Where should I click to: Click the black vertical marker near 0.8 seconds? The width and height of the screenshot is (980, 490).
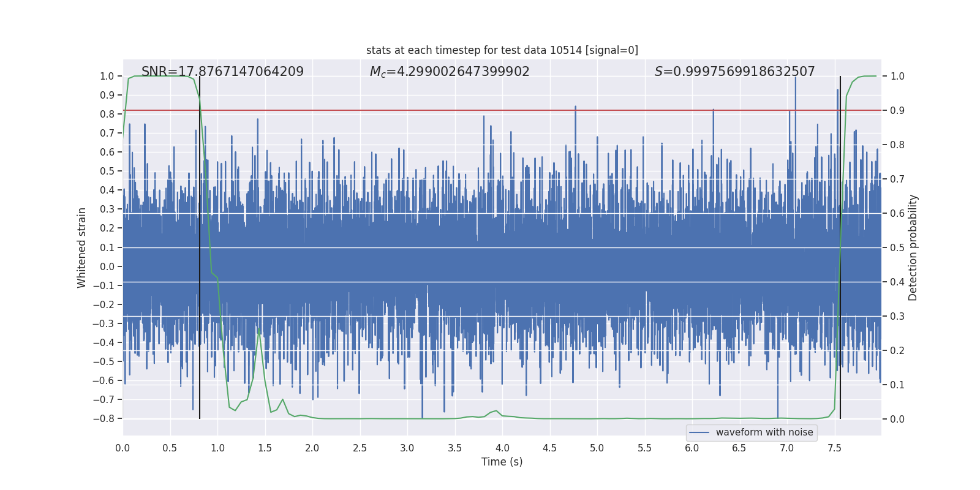pyautogui.click(x=200, y=247)
